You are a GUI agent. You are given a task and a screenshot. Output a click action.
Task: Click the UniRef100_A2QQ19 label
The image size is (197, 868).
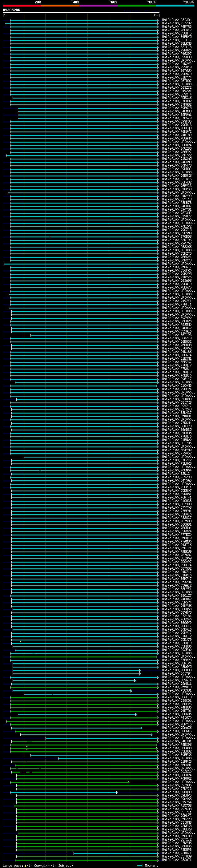177,643
